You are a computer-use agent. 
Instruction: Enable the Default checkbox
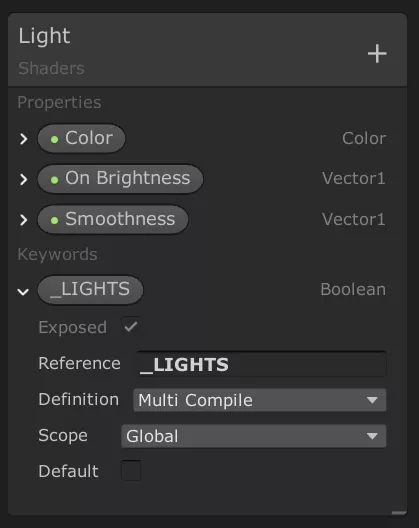(x=131, y=470)
